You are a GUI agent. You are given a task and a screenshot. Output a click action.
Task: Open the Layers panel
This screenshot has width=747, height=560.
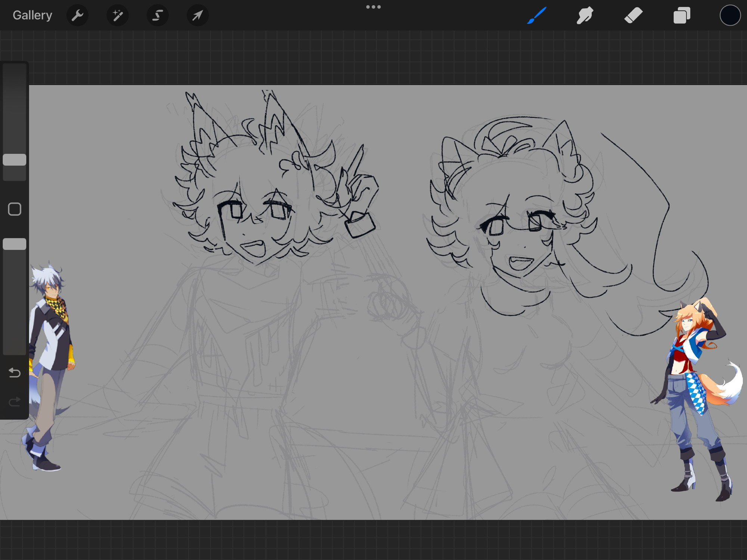click(682, 15)
